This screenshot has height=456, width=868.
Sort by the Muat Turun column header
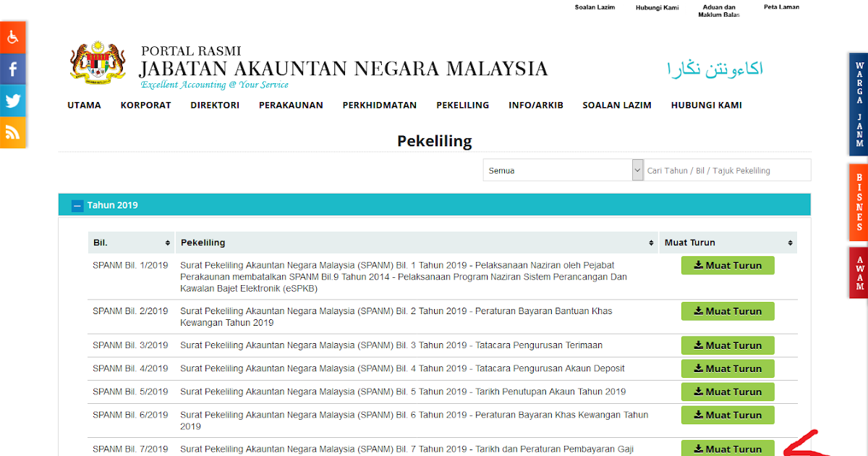[x=728, y=242]
